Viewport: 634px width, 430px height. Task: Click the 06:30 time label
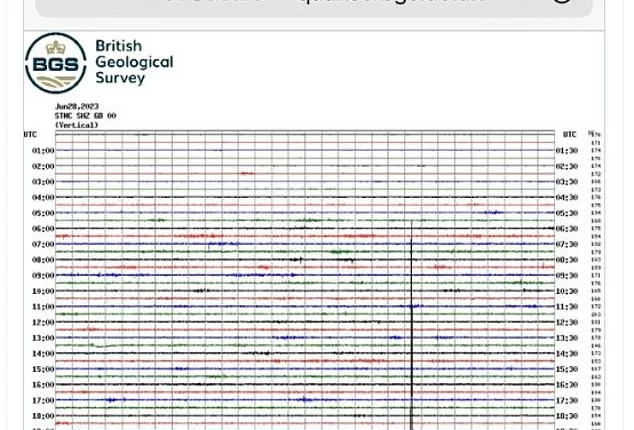coord(567,229)
